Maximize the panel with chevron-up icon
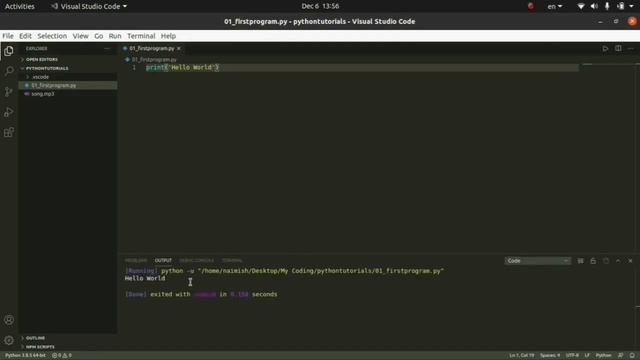This screenshot has height=360, width=640. tap(618, 261)
